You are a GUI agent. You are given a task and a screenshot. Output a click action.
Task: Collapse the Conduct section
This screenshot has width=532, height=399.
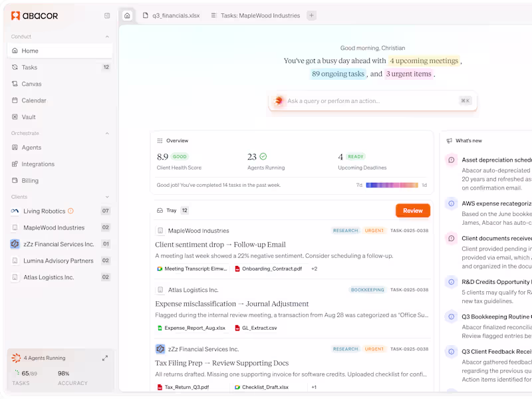107,37
